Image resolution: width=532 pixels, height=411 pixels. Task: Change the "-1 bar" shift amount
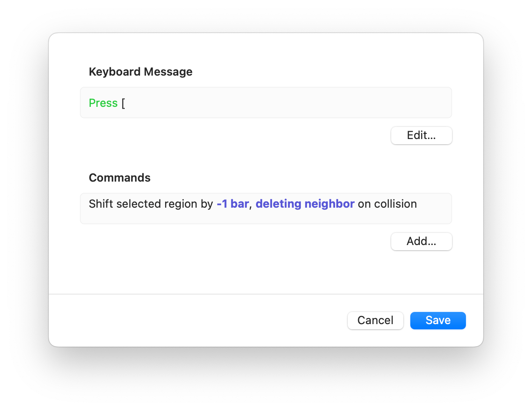[233, 204]
